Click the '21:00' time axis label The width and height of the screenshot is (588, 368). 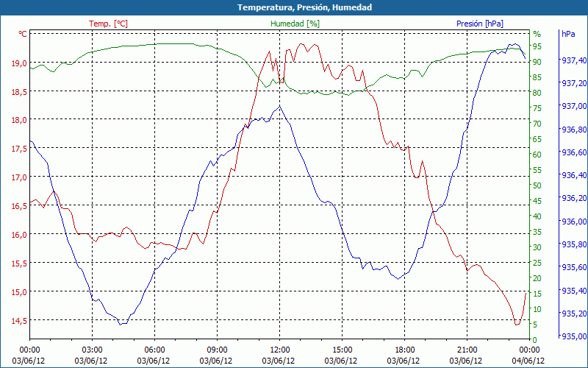(467, 350)
